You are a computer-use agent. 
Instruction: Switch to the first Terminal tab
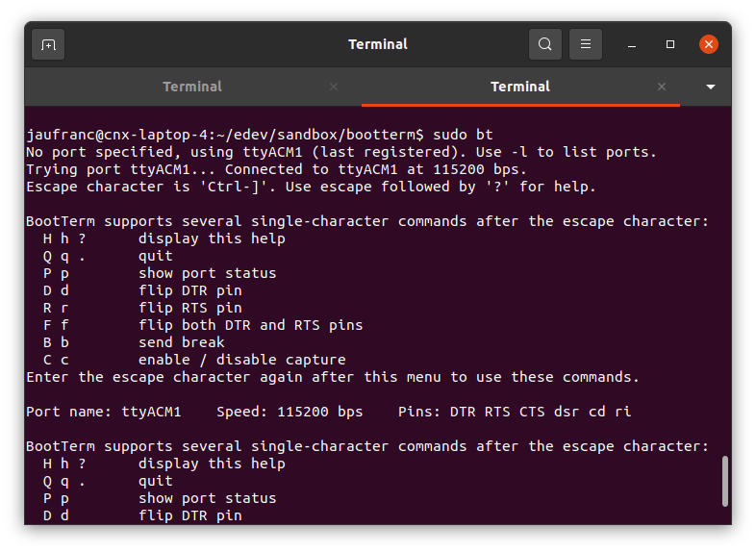click(192, 87)
